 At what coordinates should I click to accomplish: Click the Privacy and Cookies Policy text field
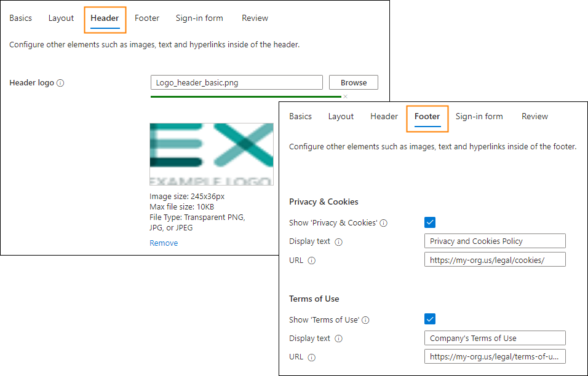click(495, 241)
